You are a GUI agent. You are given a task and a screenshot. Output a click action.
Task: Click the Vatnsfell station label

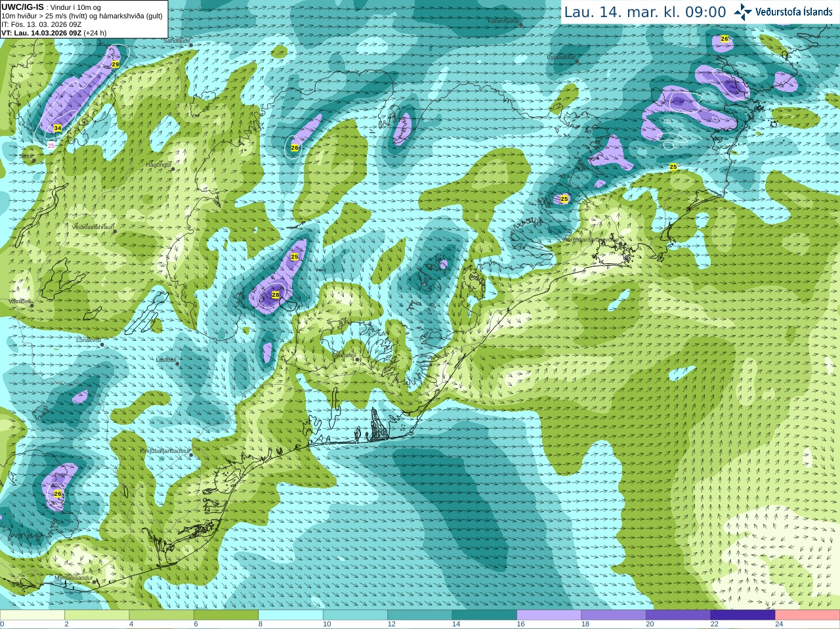point(20,301)
